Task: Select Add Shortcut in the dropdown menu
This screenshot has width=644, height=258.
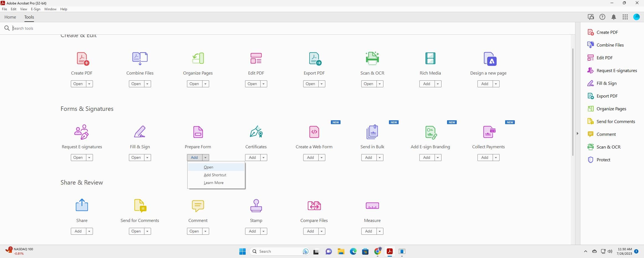Action: pos(216,175)
